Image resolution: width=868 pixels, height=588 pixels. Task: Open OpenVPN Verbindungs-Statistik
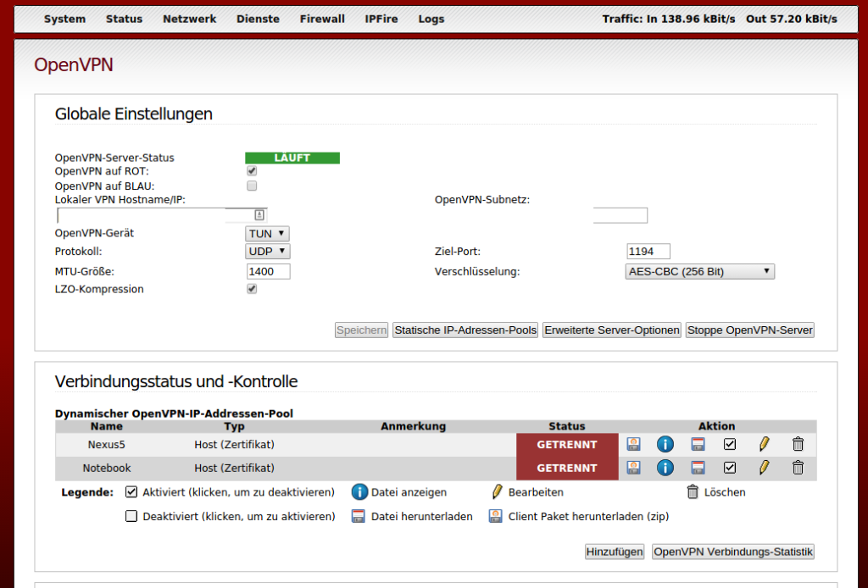(733, 552)
